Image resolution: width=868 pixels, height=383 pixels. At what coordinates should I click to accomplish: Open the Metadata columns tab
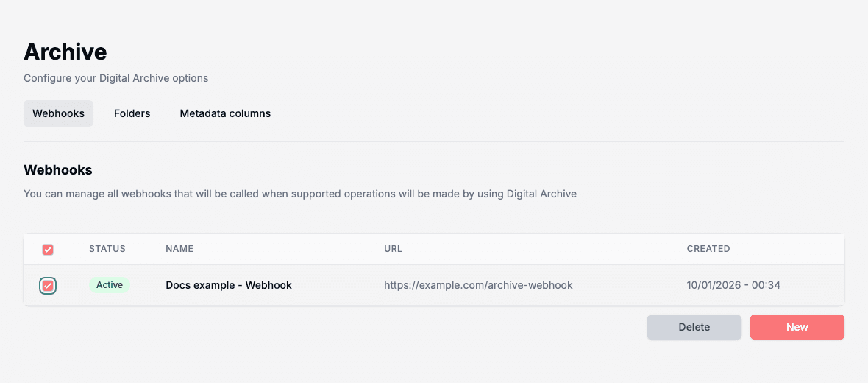225,113
